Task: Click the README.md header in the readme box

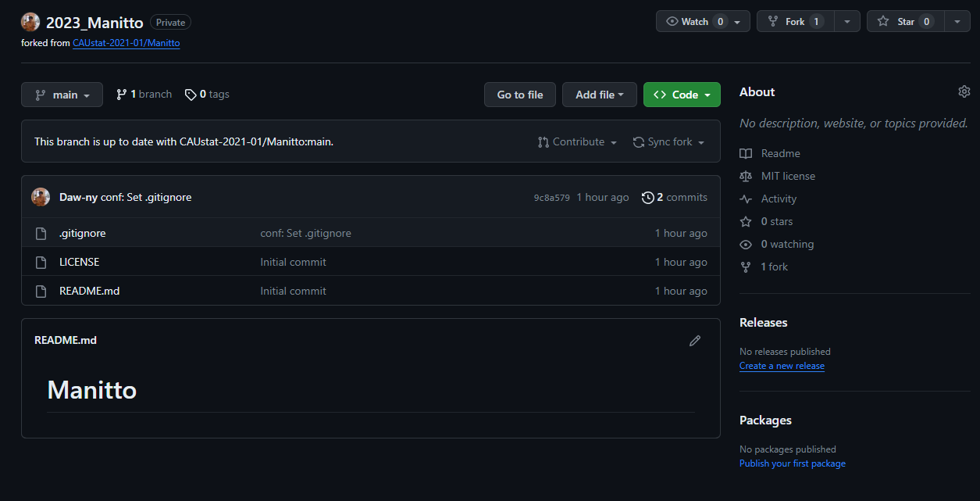Action: coord(66,340)
